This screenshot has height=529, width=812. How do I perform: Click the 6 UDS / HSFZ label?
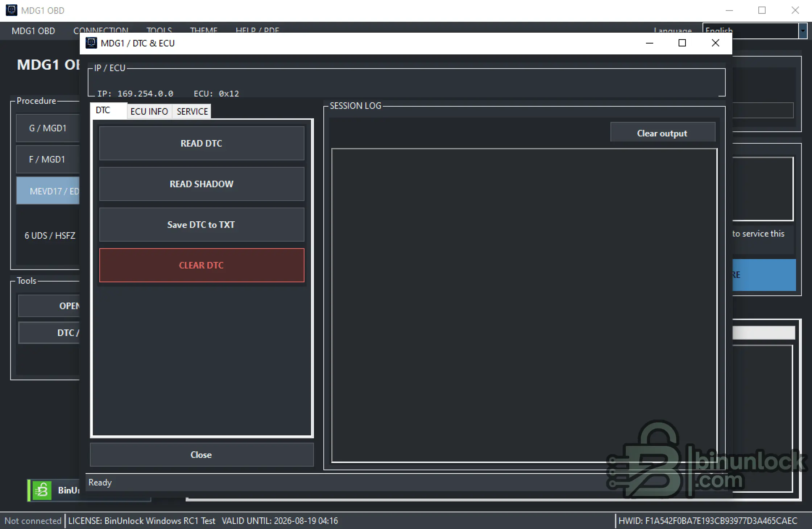click(50, 235)
